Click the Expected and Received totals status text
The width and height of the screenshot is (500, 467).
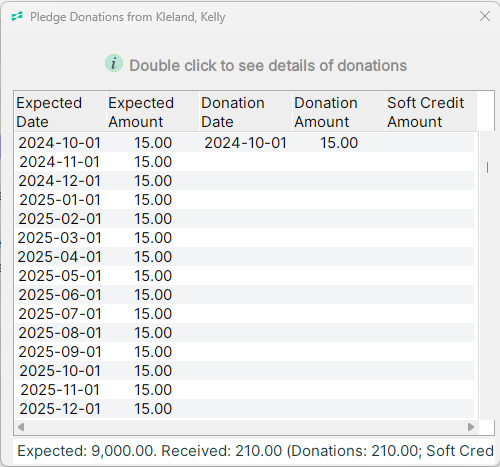[255, 451]
